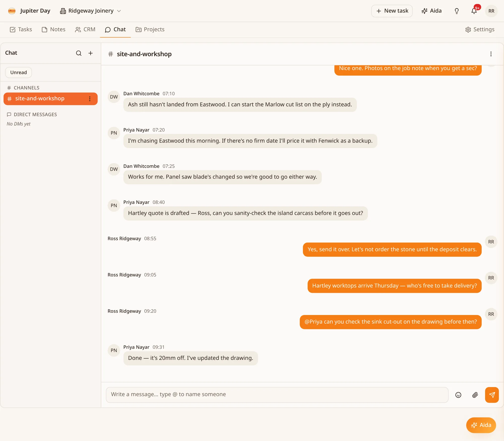Screen dimensions: 504x441
Task: Open Aida assistant in top bar
Action: (x=431, y=11)
